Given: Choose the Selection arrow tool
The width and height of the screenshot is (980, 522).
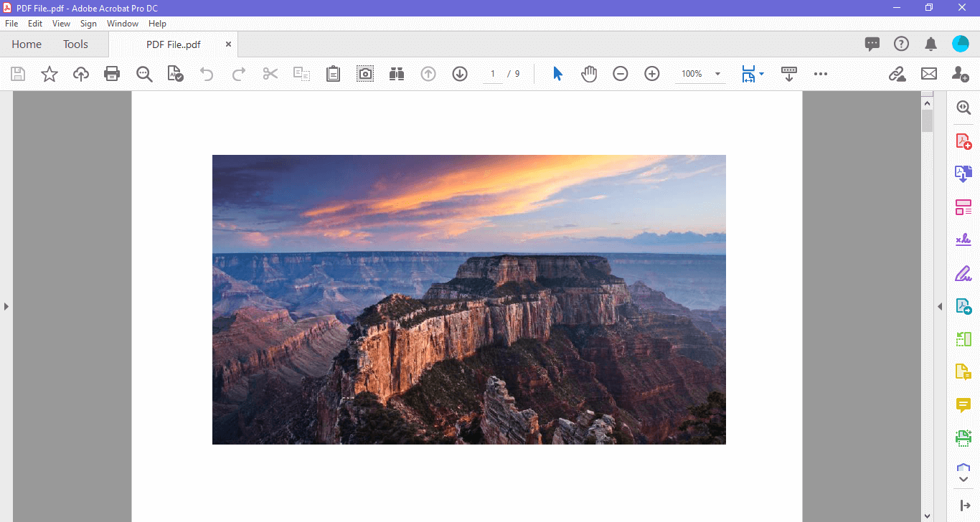Looking at the screenshot, I should pos(557,74).
